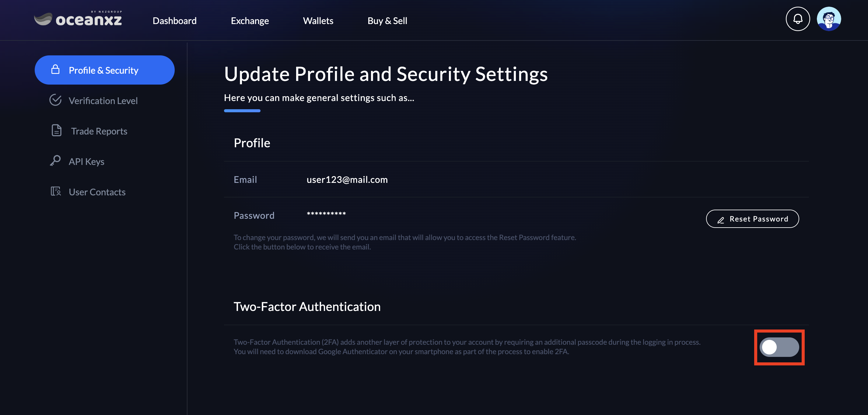The height and width of the screenshot is (415, 868).
Task: Click the oceanxz logo
Action: 78,19
